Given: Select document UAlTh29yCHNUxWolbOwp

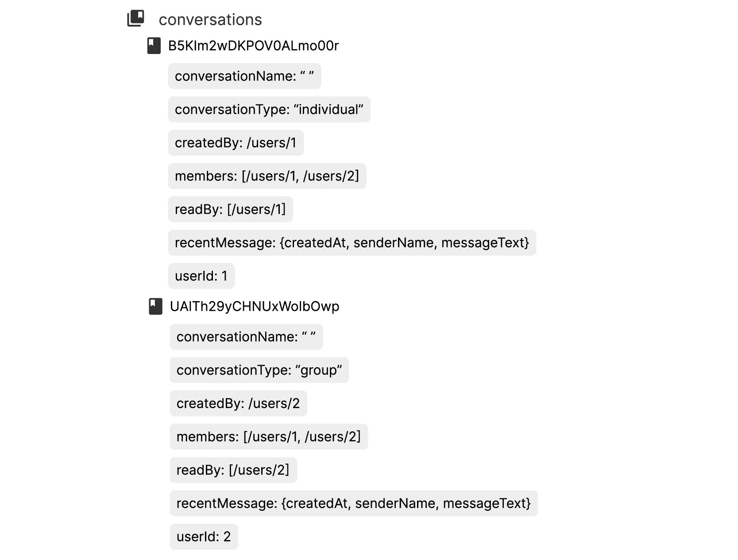Looking at the screenshot, I should click(255, 306).
